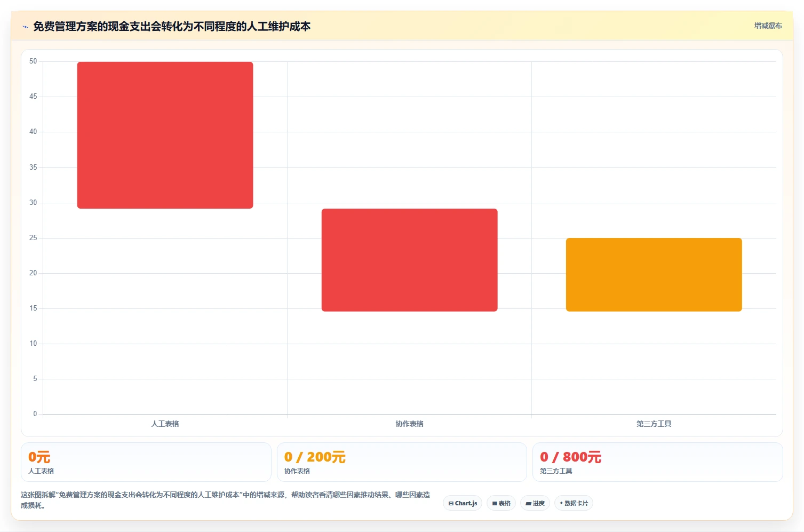Click the y-axis value 15
This screenshot has height=532, width=804.
33,308
